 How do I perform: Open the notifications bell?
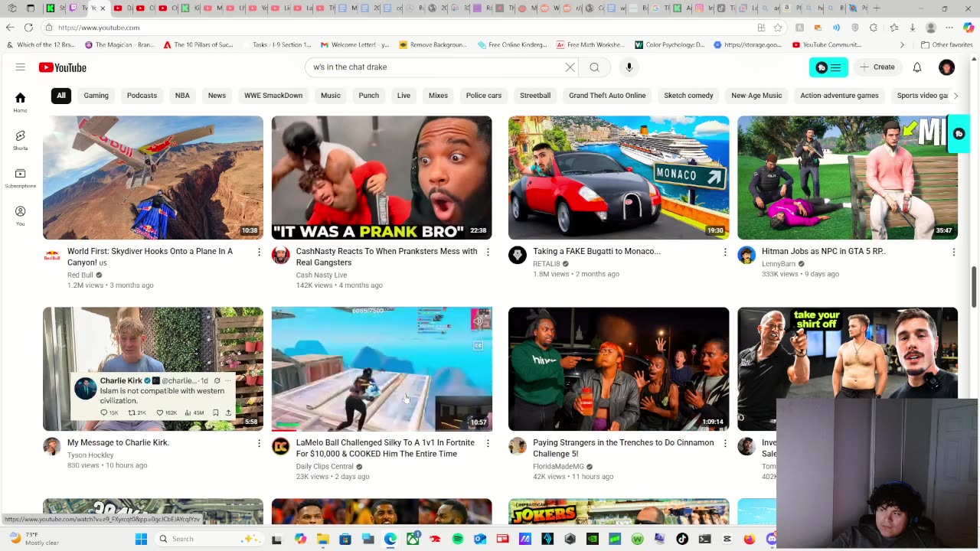tap(917, 67)
